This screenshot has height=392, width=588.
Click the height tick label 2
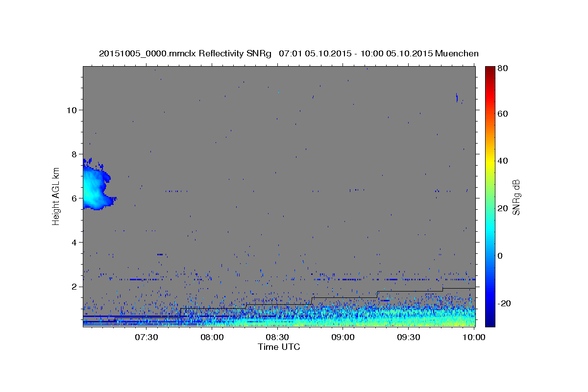pyautogui.click(x=73, y=287)
